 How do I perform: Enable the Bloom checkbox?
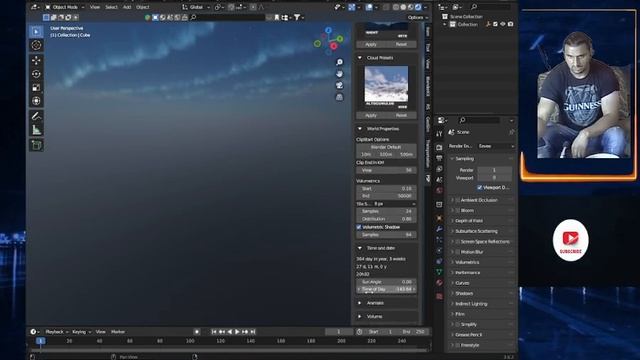[x=458, y=210]
